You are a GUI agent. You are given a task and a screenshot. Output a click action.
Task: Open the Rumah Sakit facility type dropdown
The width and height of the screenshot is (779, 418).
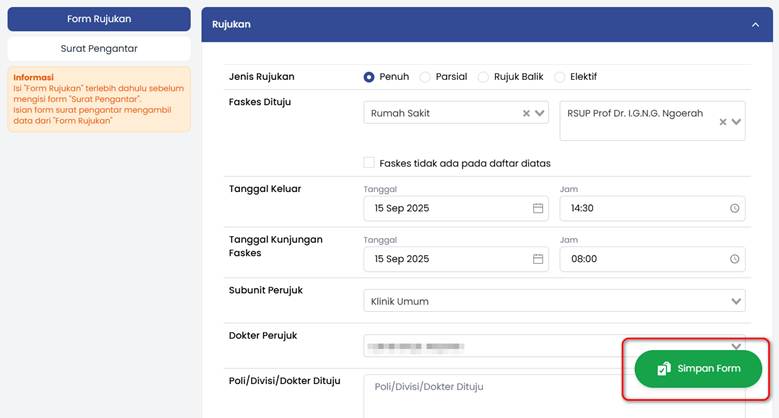point(541,113)
